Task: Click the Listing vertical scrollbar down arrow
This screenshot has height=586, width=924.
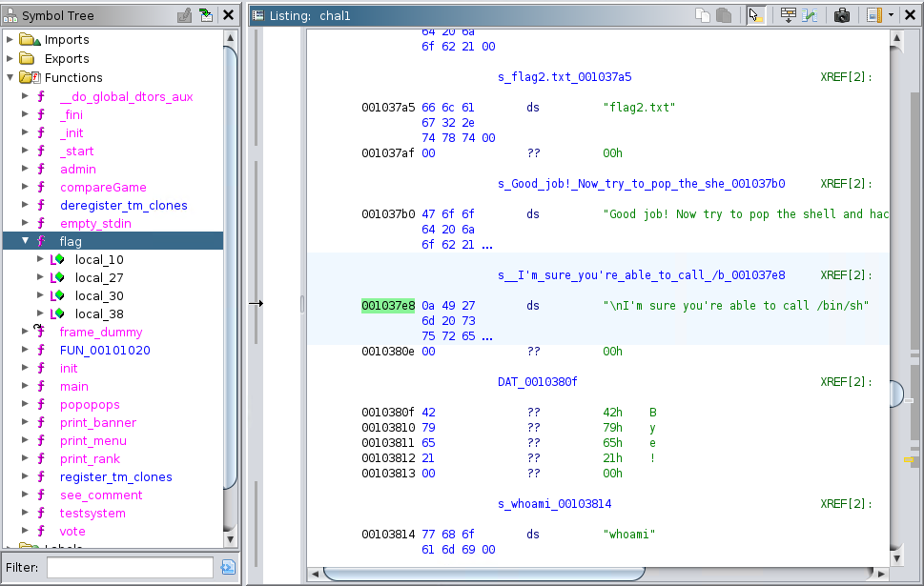Action: pos(896,557)
